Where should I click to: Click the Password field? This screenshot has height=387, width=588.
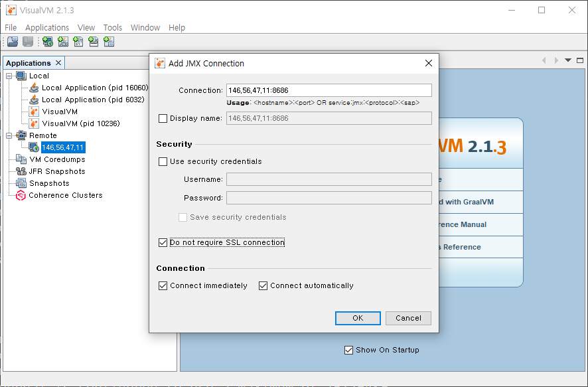coord(329,198)
